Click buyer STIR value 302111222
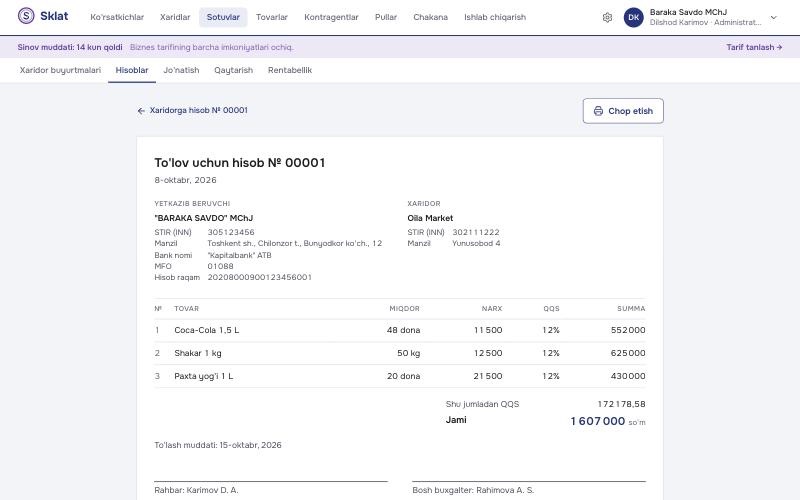The image size is (800, 500). (476, 232)
